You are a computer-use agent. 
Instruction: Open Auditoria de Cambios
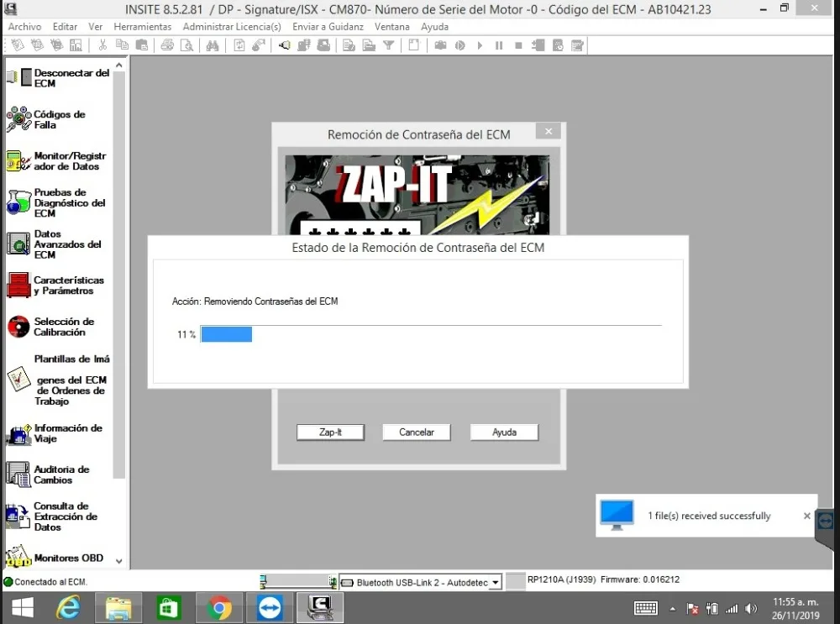point(59,474)
